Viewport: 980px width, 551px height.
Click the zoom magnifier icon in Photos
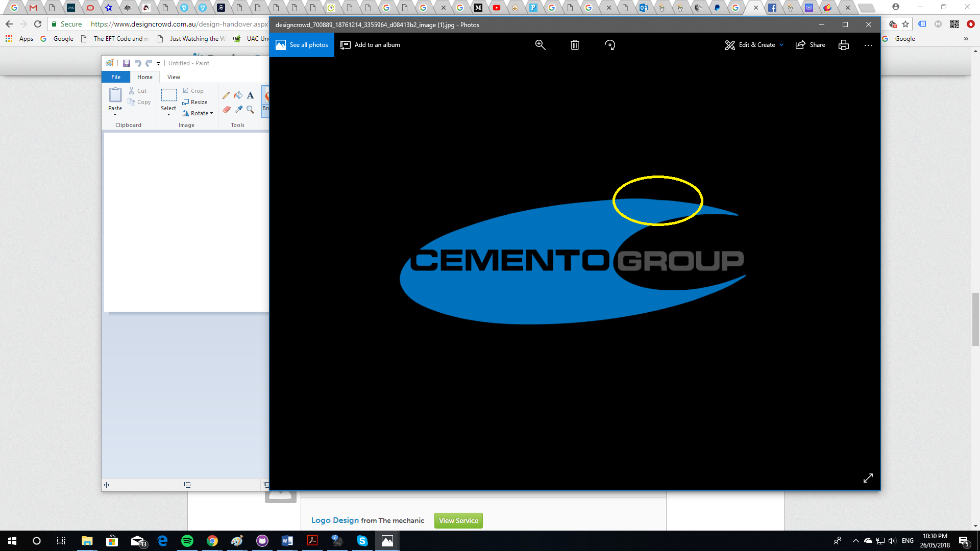(x=540, y=45)
